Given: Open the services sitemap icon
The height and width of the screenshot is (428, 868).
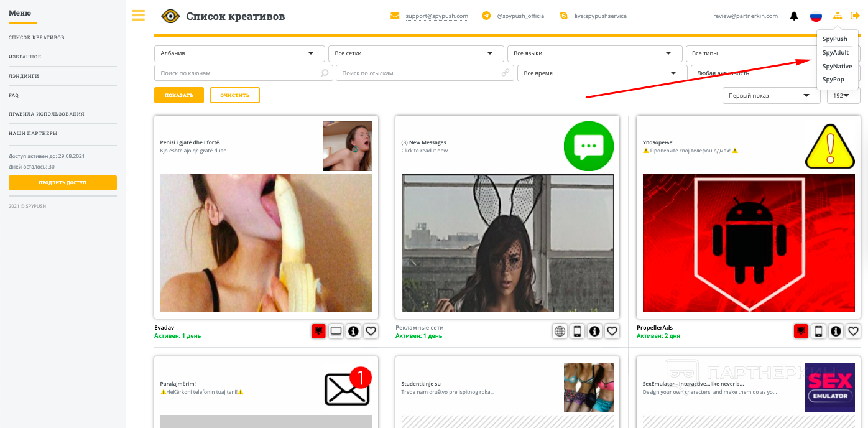Looking at the screenshot, I should click(x=838, y=16).
